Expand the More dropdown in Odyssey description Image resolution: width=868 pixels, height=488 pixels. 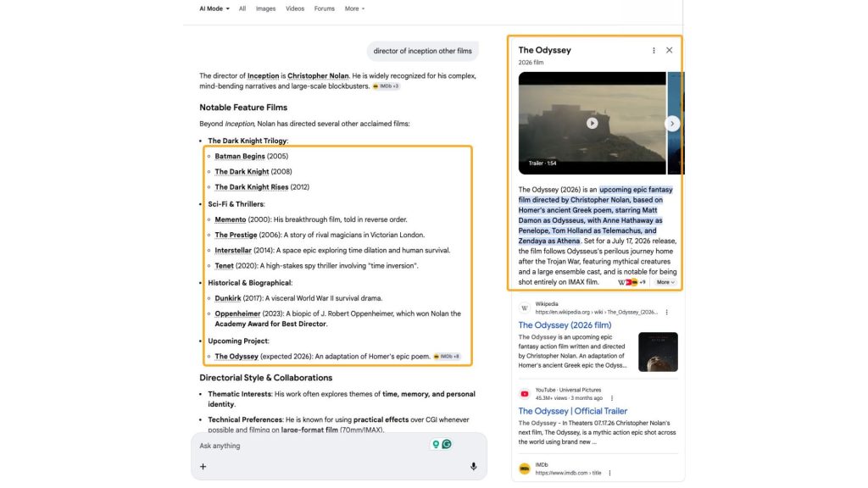click(x=665, y=282)
